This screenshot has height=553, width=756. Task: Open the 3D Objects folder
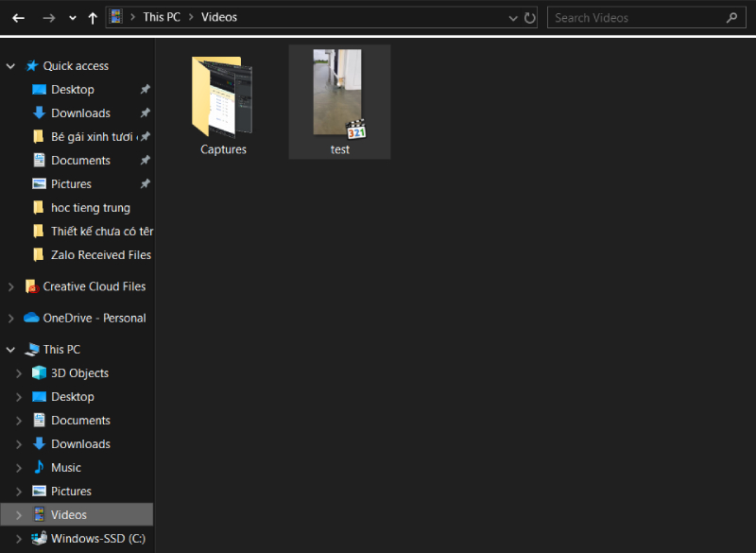79,373
